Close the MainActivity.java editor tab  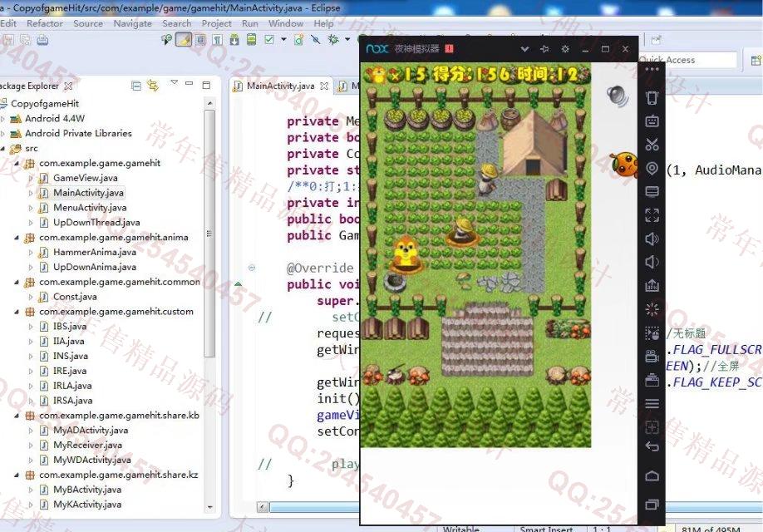click(x=324, y=86)
